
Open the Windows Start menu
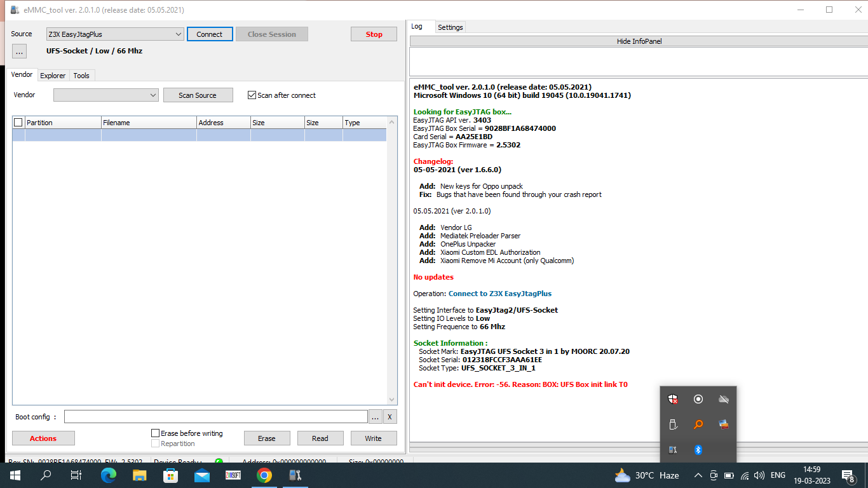click(15, 475)
